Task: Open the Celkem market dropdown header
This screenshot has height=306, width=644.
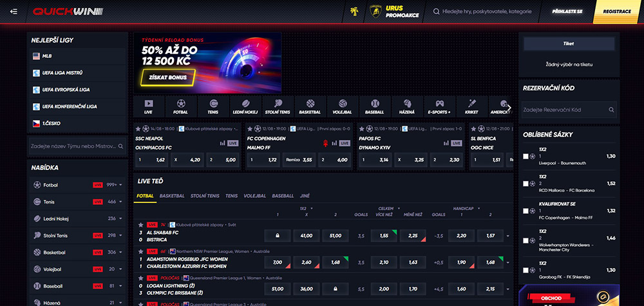Action: [x=388, y=209]
